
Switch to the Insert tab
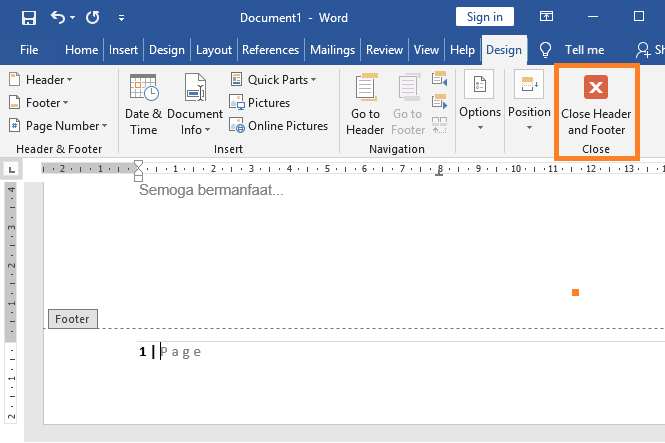pos(123,50)
